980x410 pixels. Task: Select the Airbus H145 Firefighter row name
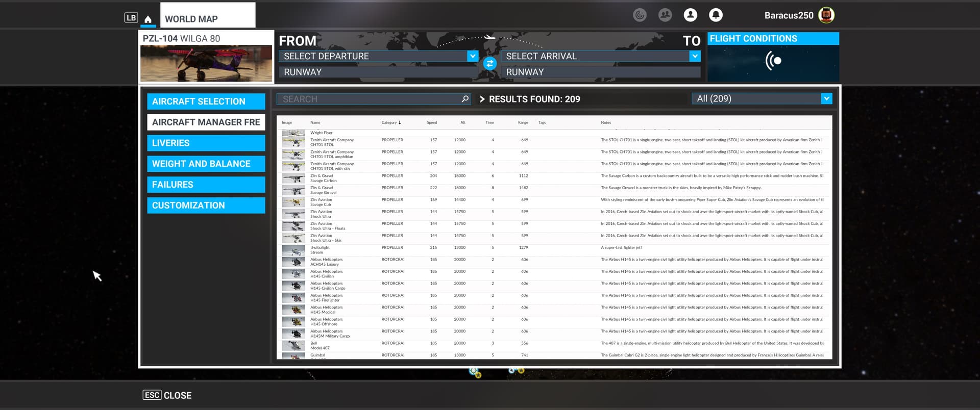pyautogui.click(x=327, y=298)
